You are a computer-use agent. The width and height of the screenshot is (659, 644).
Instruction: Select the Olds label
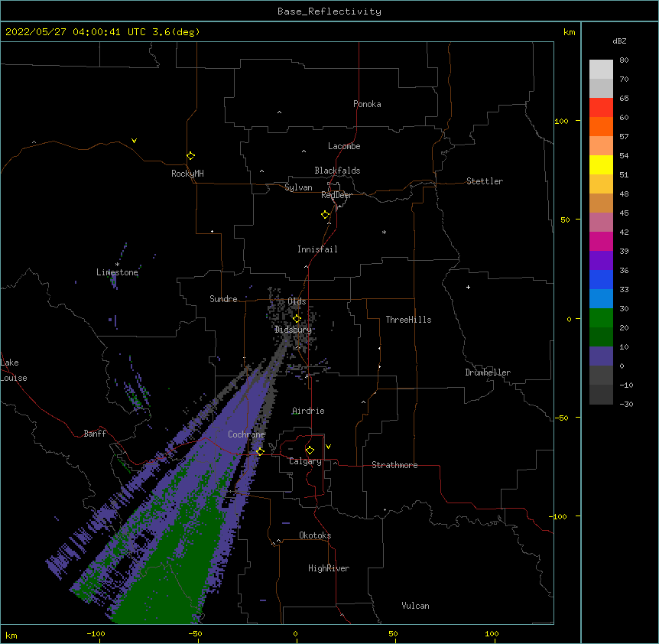point(297,301)
